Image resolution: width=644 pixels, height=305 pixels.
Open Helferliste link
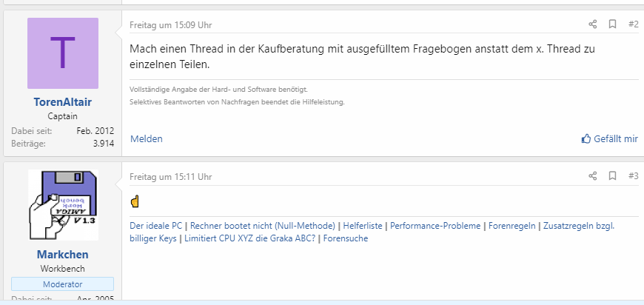point(364,226)
